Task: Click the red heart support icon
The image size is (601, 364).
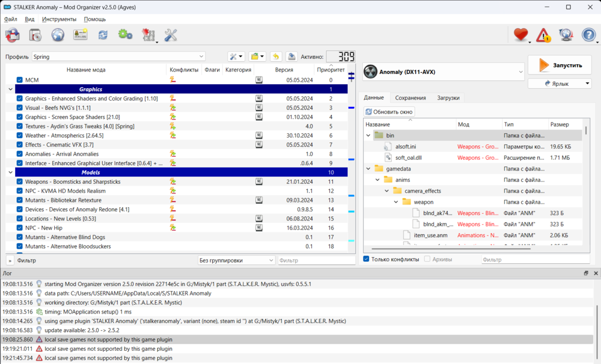Action: coord(520,34)
